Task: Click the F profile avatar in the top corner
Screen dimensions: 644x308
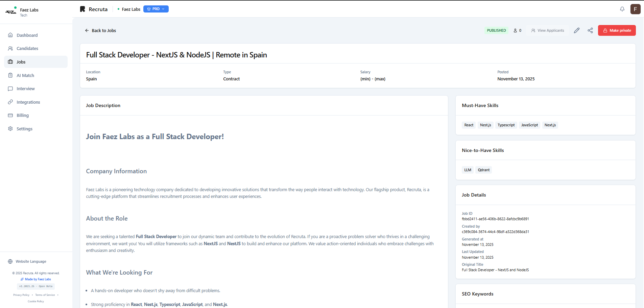Action: tap(636, 9)
